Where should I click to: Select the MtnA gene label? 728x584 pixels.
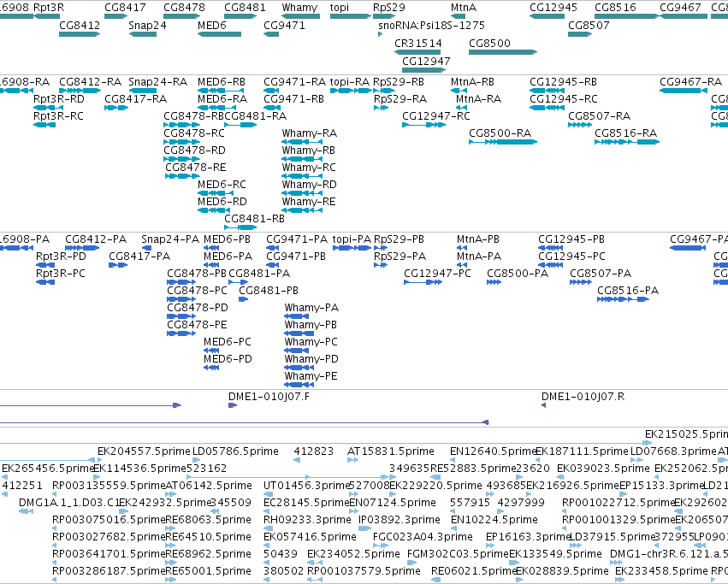464,8
